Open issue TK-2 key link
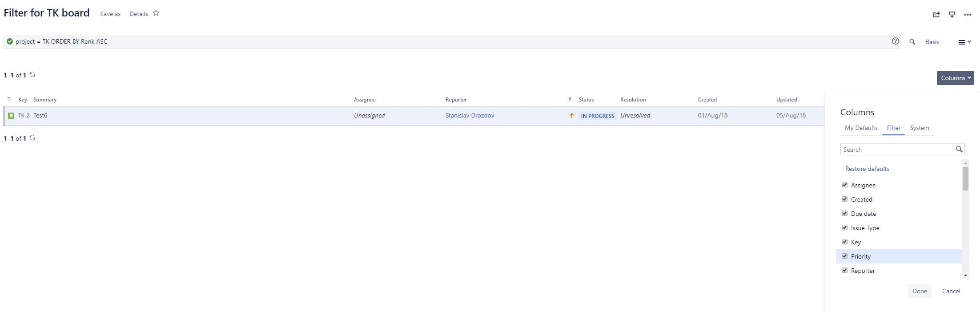This screenshot has width=980, height=312. pyautogui.click(x=24, y=116)
